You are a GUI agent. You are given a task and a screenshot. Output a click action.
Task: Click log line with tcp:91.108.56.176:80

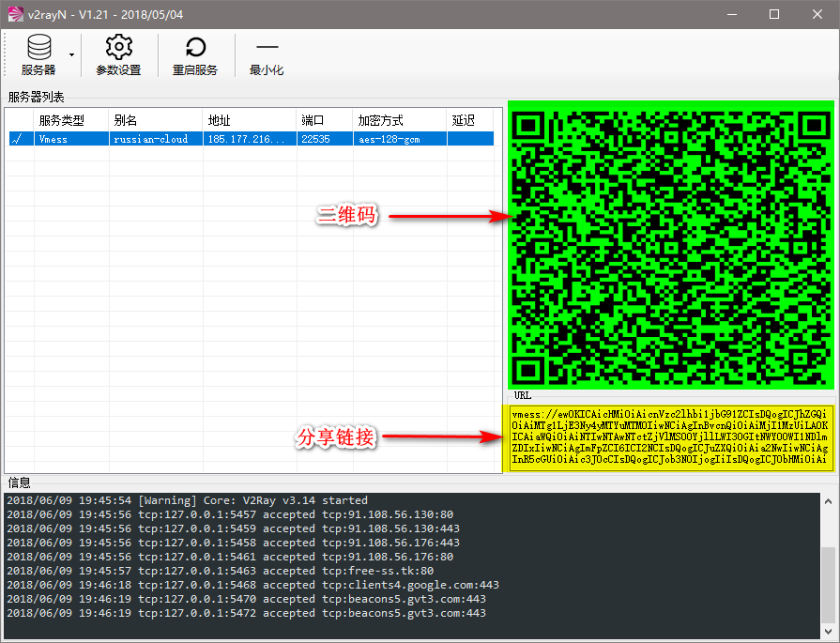pos(230,557)
